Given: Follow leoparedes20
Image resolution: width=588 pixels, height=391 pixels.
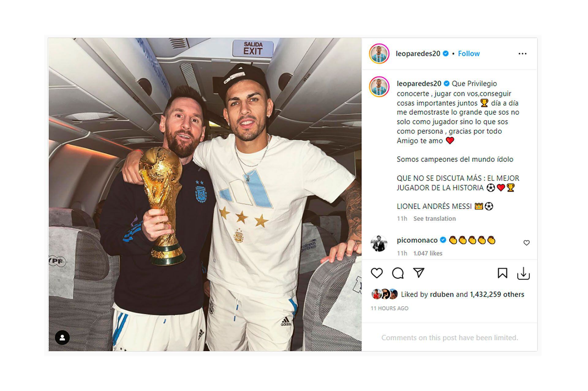Looking at the screenshot, I should tap(469, 54).
